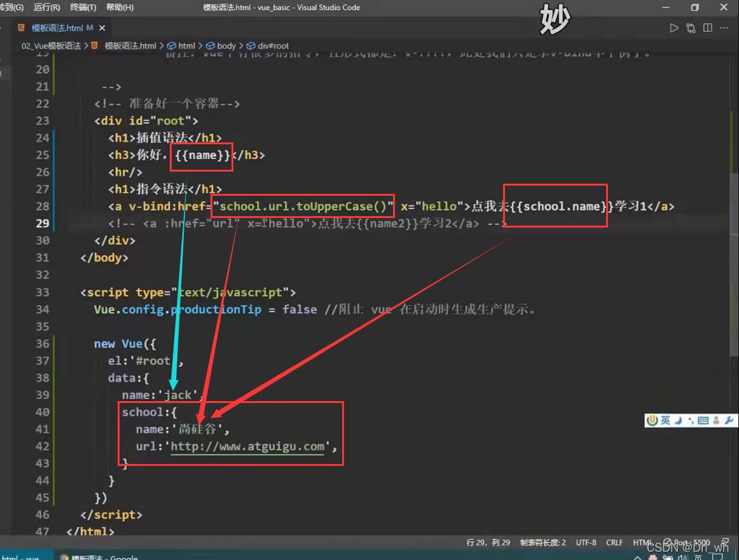Click the taskbar hidden icons chevron
Image resolution: width=739 pixels, height=560 pixels.
637,557
